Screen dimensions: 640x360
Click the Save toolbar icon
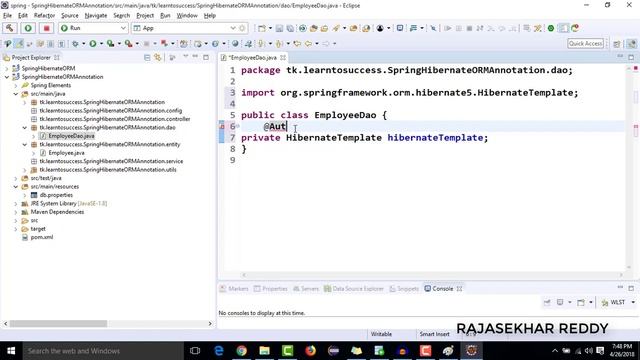pos(279,28)
